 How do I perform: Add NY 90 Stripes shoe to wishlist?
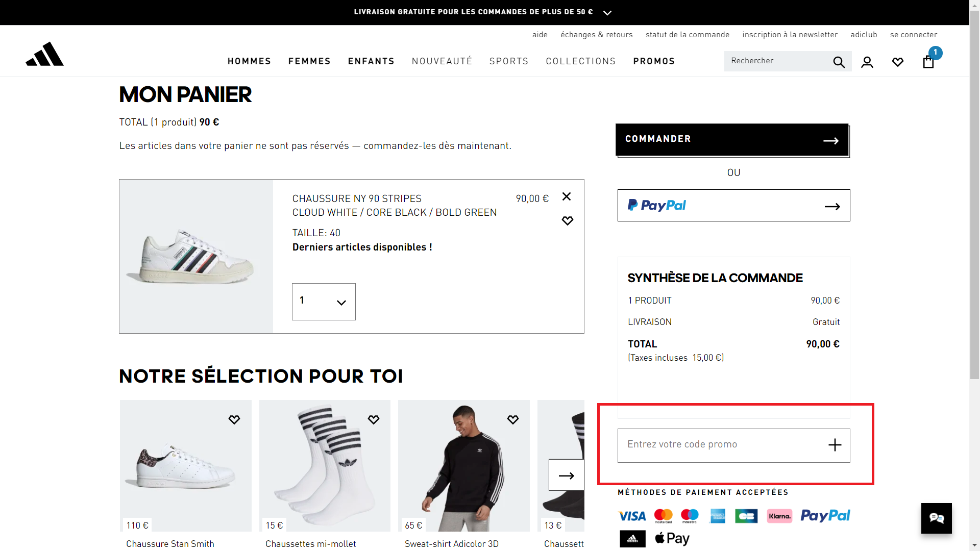(x=567, y=221)
